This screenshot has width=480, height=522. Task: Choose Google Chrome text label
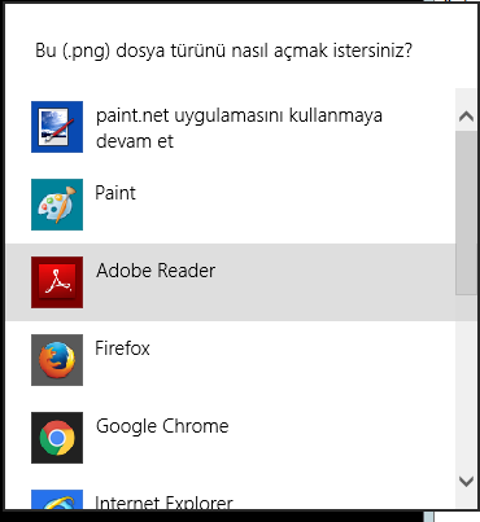click(162, 426)
